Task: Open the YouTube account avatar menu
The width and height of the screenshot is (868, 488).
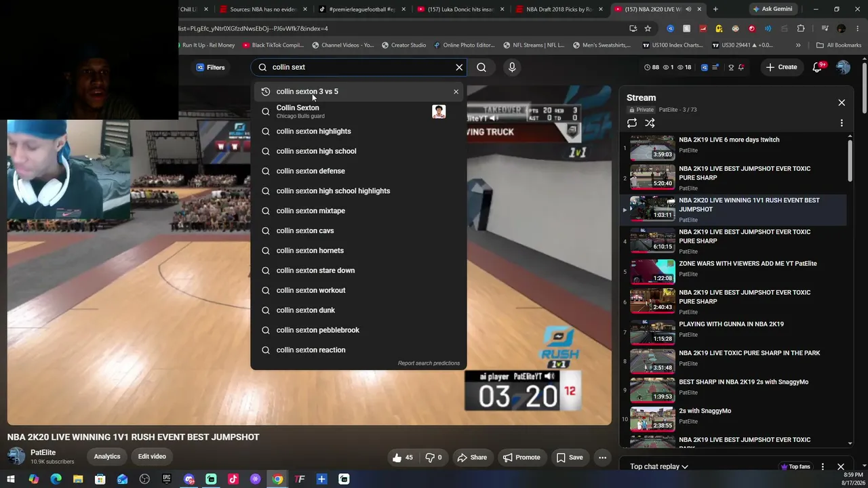Action: tap(843, 67)
